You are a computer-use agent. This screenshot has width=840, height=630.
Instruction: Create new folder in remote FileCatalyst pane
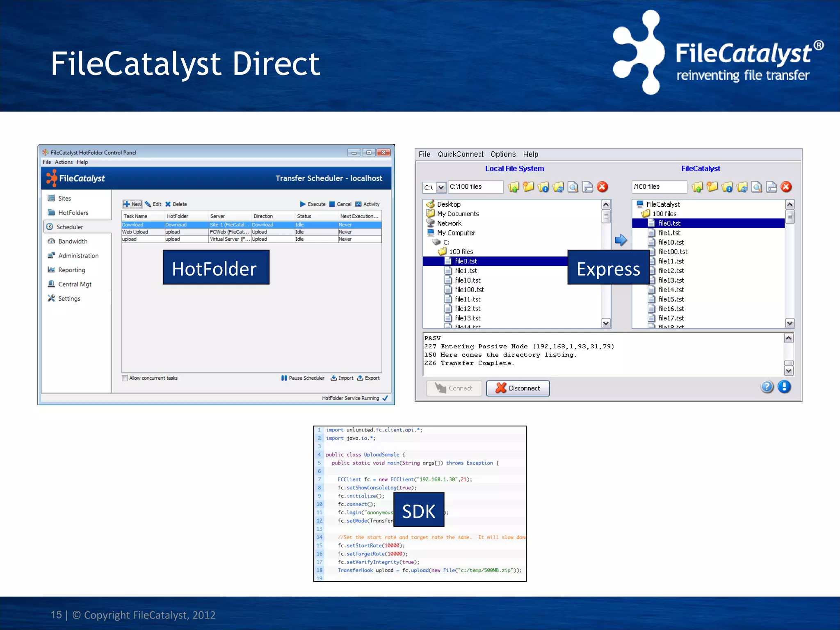(x=712, y=187)
